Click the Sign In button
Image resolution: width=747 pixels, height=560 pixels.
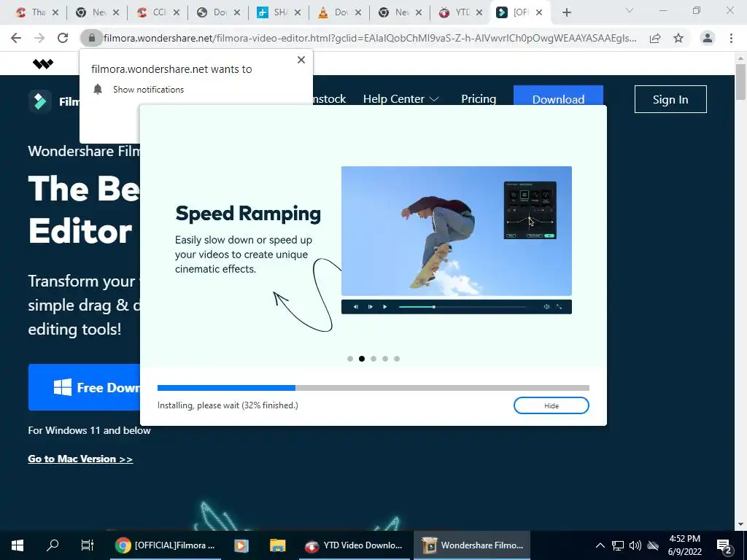[670, 99]
